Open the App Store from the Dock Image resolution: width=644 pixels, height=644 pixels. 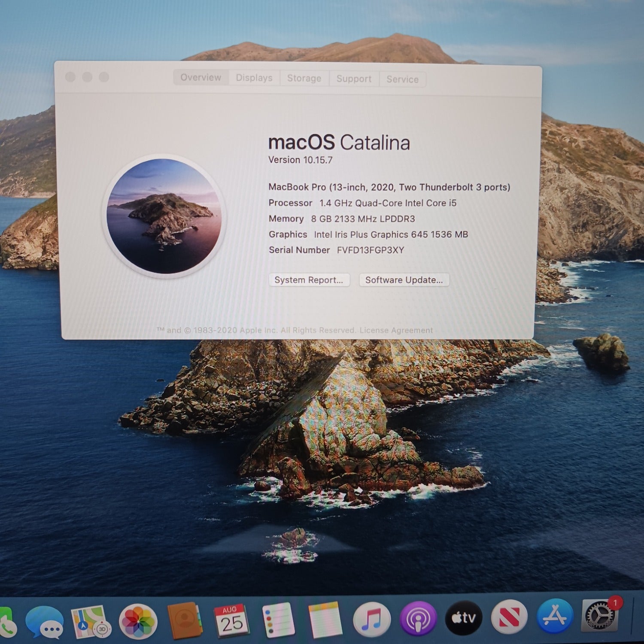(555, 616)
